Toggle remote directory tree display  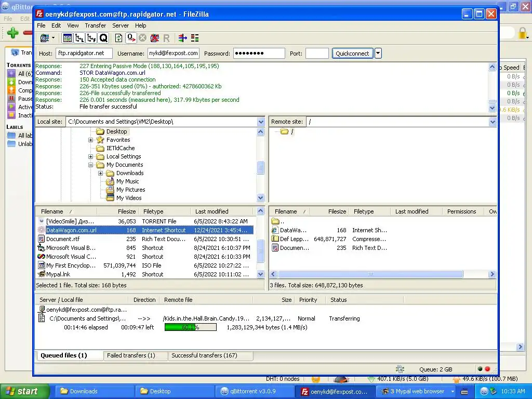[91, 38]
